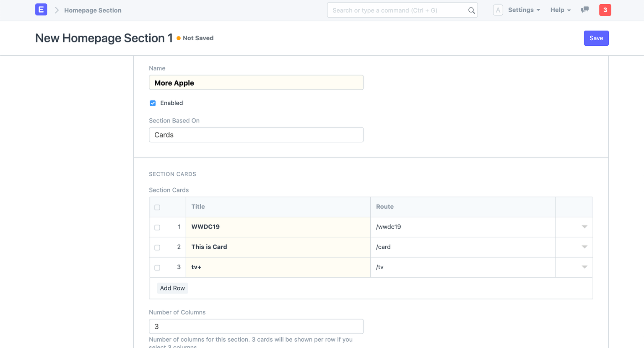The height and width of the screenshot is (348, 644).
Task: Select the checkbox for row 2 This is Card
Action: (x=157, y=247)
